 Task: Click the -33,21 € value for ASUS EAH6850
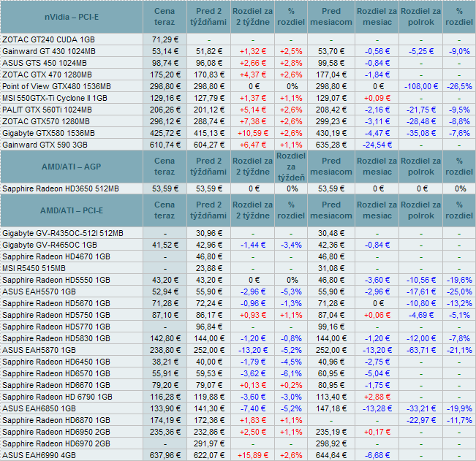click(421, 408)
